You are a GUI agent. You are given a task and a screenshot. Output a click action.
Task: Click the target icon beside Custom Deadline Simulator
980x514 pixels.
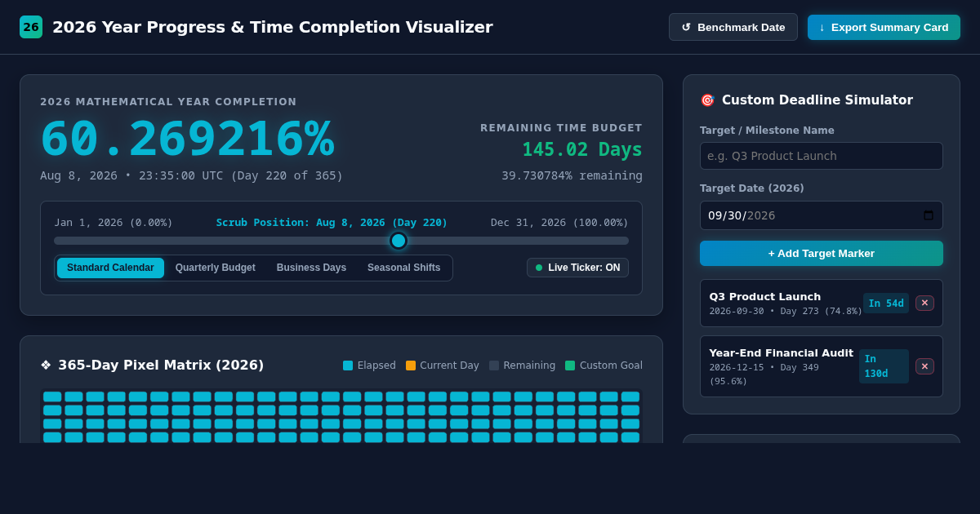click(707, 100)
